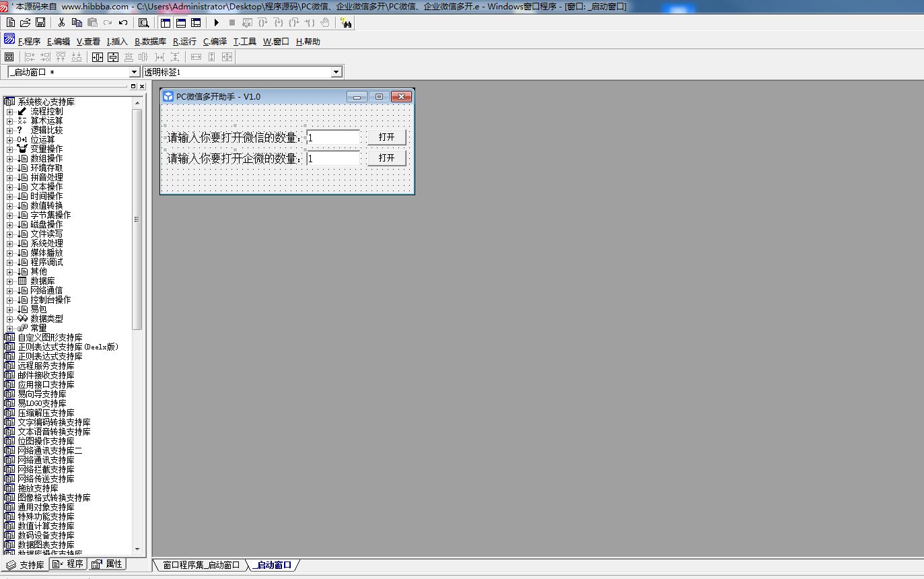Screen dimensions: 924x579
Task: Click the 企微 quantity input box
Action: (x=333, y=158)
